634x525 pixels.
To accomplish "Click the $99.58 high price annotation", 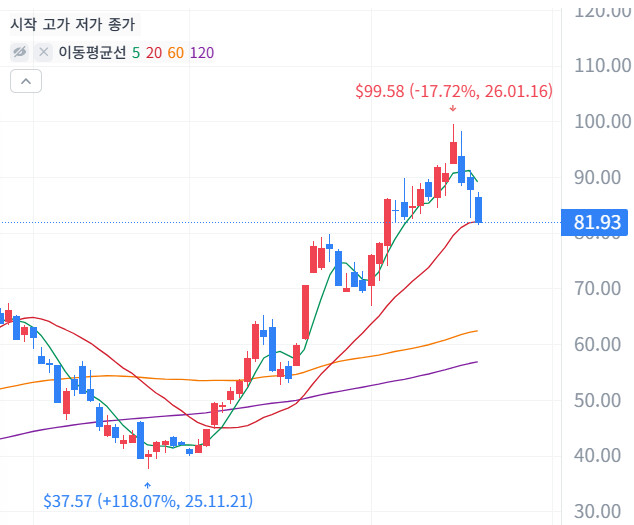I will 453,91.
